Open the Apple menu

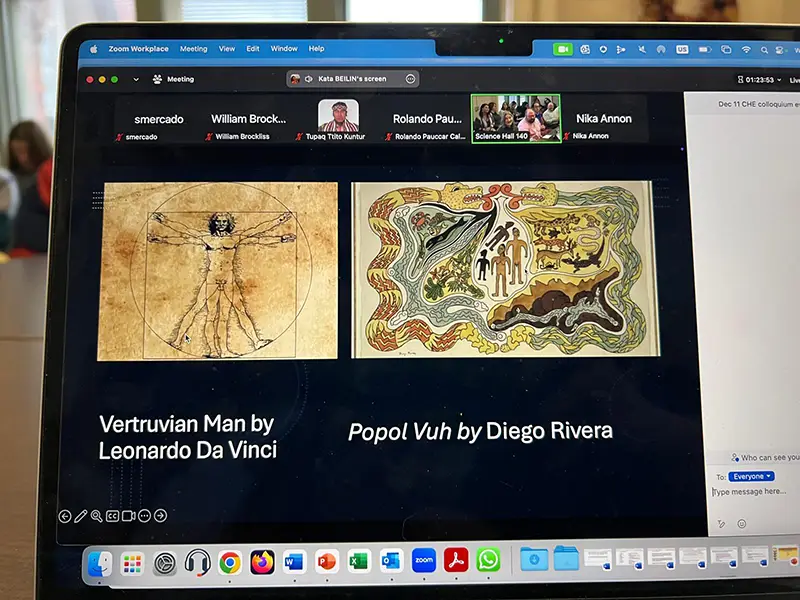coord(93,49)
